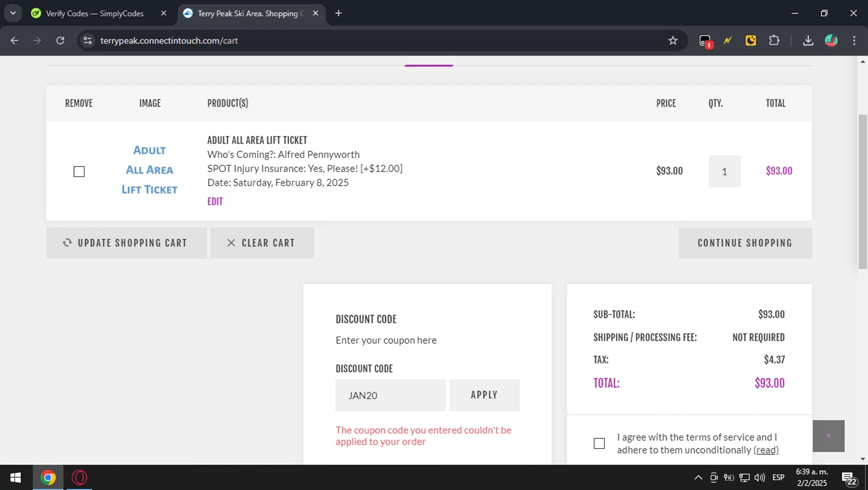Viewport: 868px width, 490px height.
Task: Click the coupon error message text
Action: point(424,436)
